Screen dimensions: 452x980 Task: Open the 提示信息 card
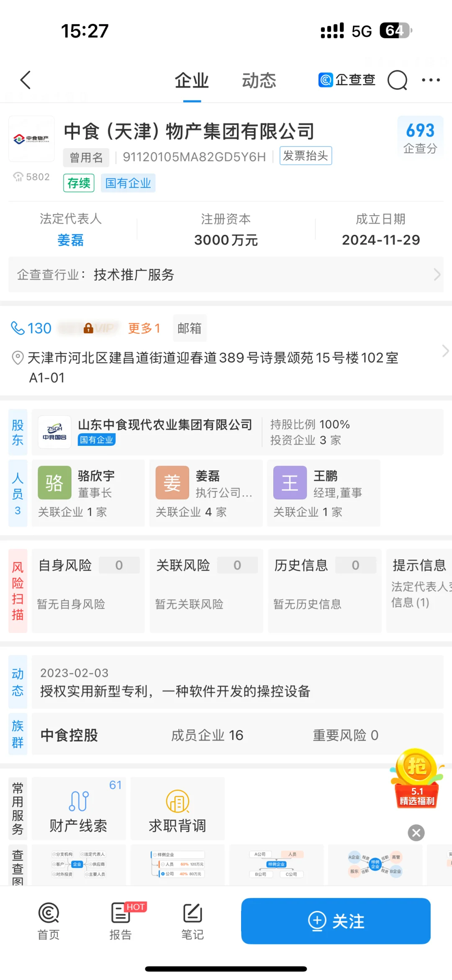tap(419, 591)
